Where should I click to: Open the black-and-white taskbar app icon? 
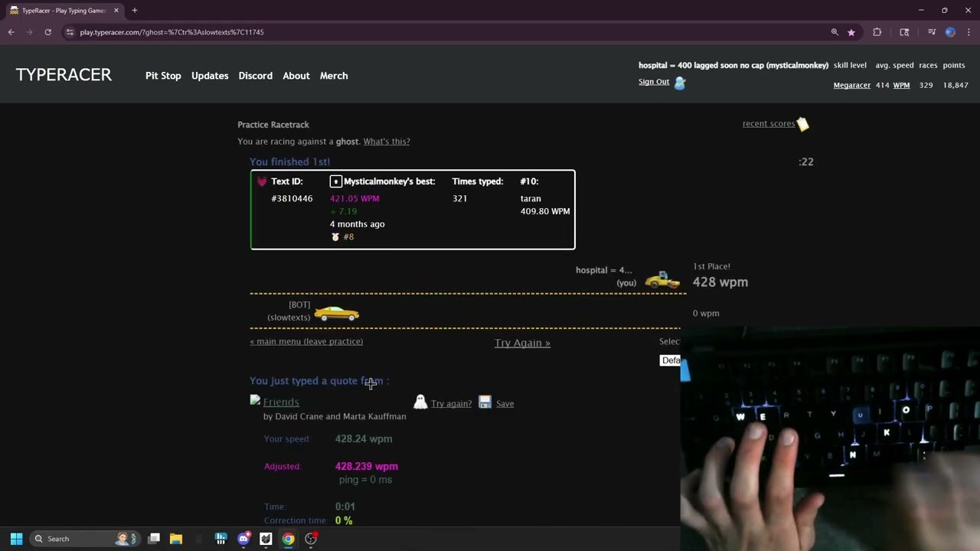click(266, 539)
